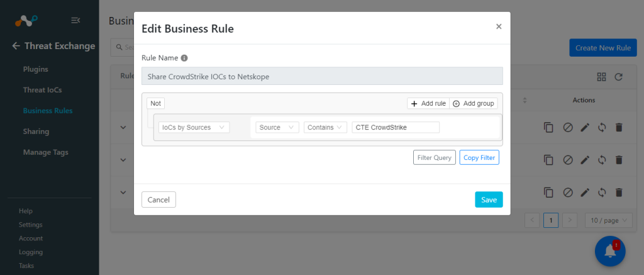Open Account in the sidebar
This screenshot has width=644, height=275.
point(31,238)
